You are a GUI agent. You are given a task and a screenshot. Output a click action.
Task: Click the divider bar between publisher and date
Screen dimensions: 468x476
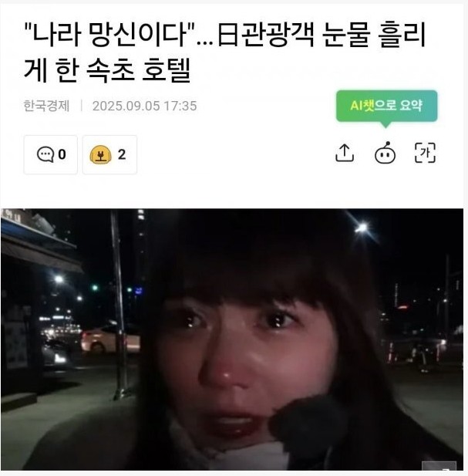coord(81,106)
